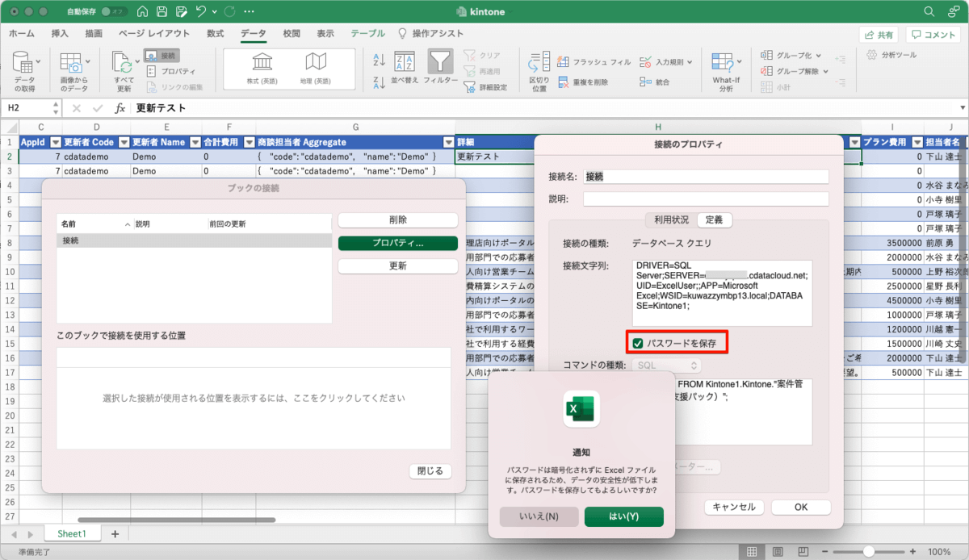The height and width of the screenshot is (560, 969).
Task: Click zoom out minus in status bar
Action: click(x=824, y=552)
